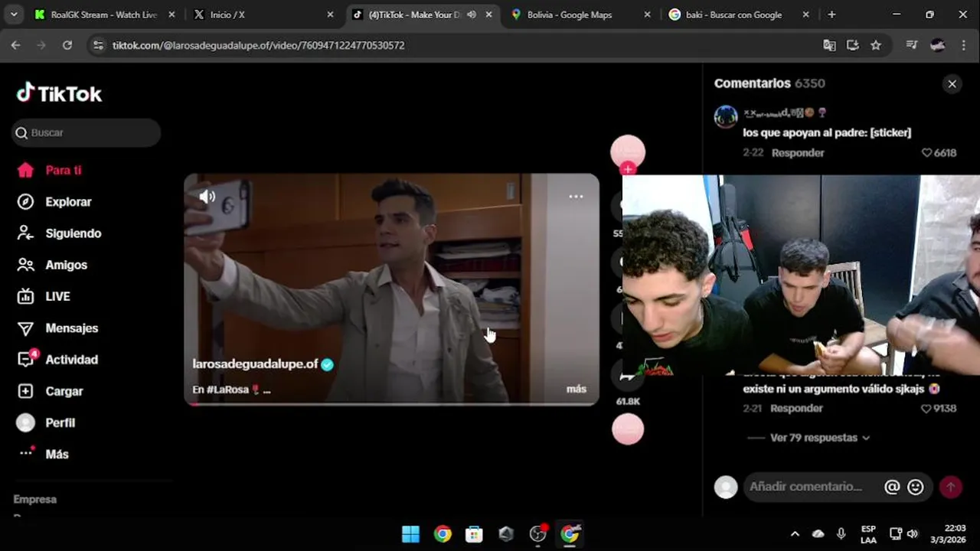Open Perfil in the sidebar
This screenshot has width=980, height=551.
pos(46,422)
